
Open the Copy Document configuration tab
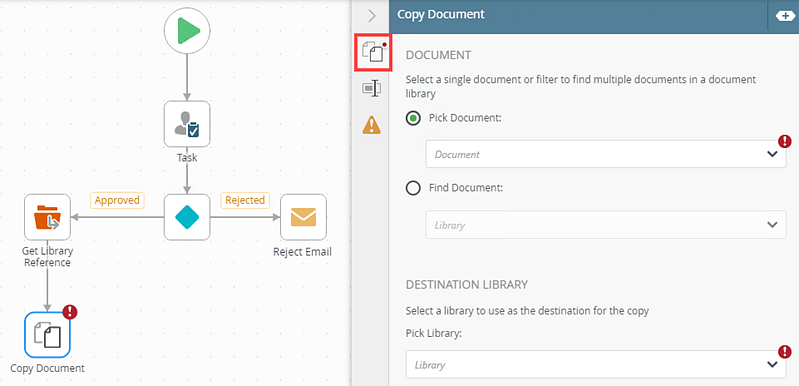pos(372,53)
